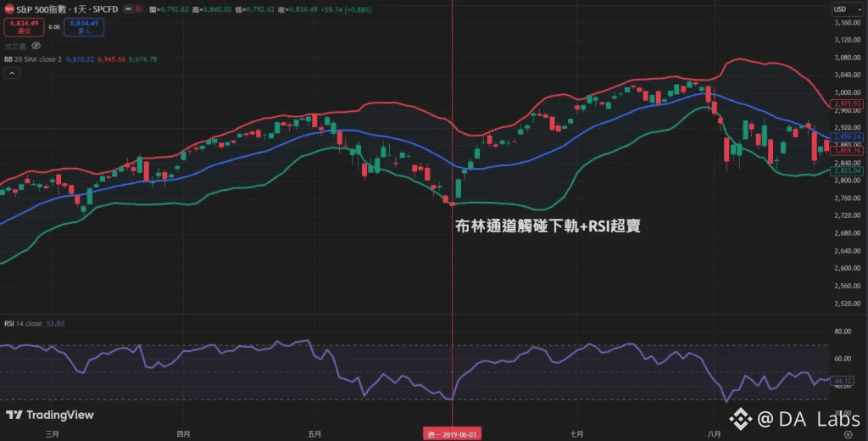Click the 八月 time axis label

[x=715, y=434]
